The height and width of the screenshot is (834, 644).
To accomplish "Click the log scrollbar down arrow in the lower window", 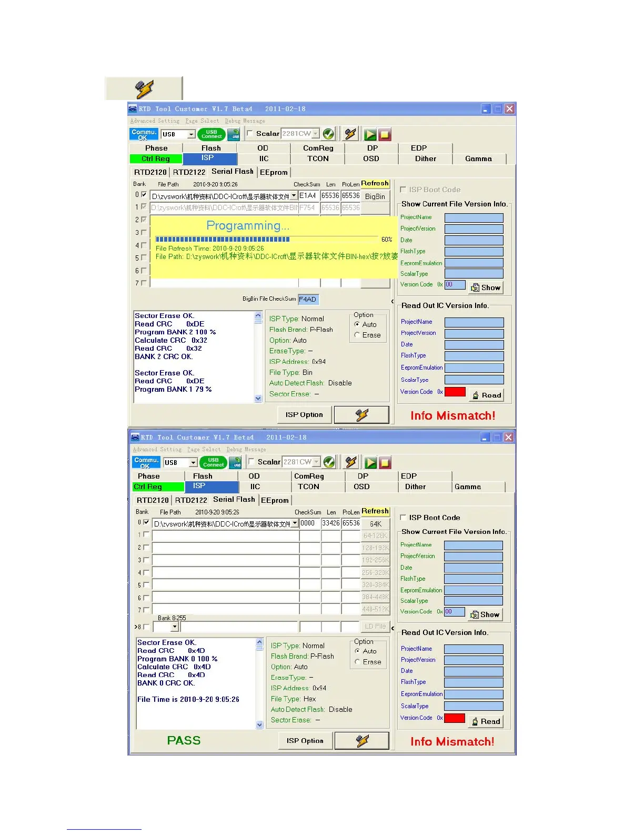I will point(259,725).
